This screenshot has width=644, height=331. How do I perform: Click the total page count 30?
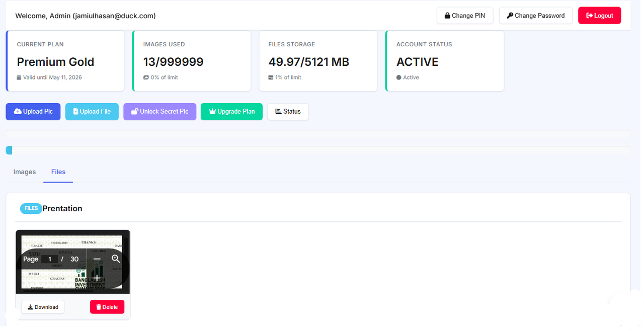74,259
